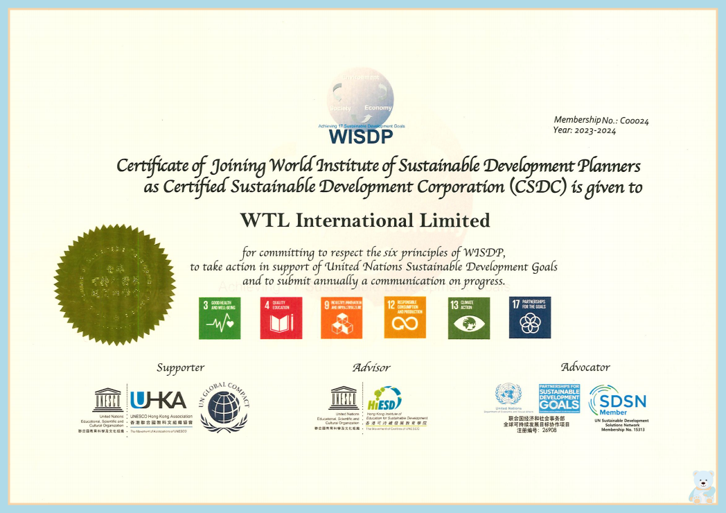Viewport: 726px width, 513px height.
Task: Click the SDSN Member logo
Action: pos(618,400)
